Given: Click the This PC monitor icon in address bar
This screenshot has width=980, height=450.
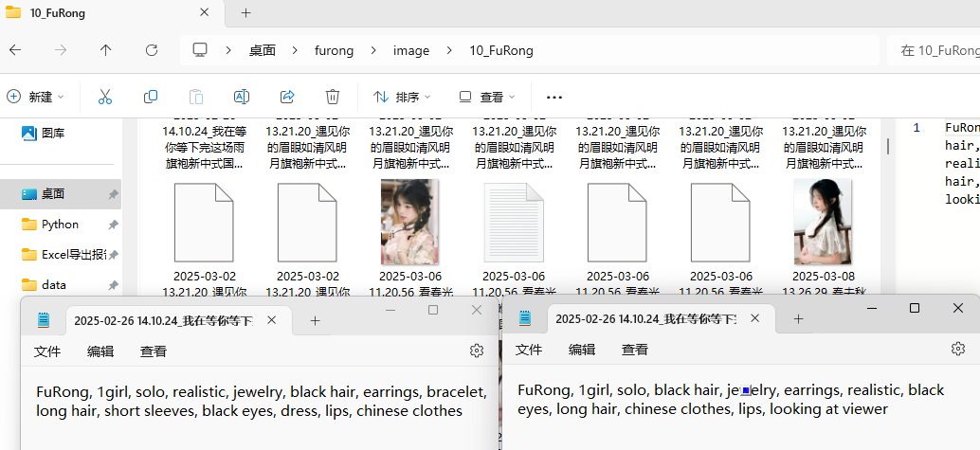Looking at the screenshot, I should pos(200,50).
